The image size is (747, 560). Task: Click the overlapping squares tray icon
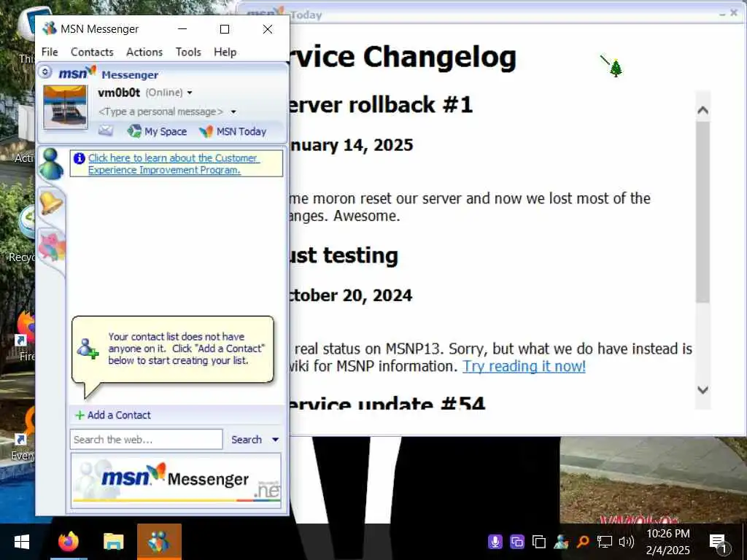point(539,542)
